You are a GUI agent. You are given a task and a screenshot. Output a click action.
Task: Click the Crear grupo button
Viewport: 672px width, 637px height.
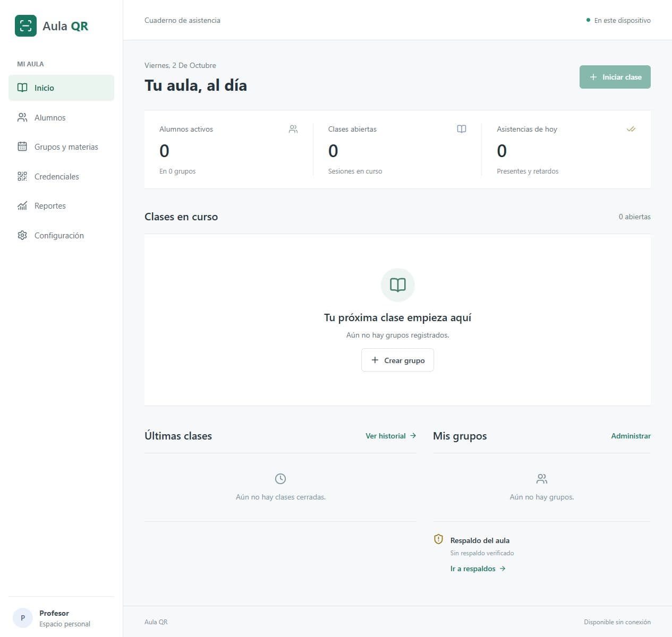397,360
